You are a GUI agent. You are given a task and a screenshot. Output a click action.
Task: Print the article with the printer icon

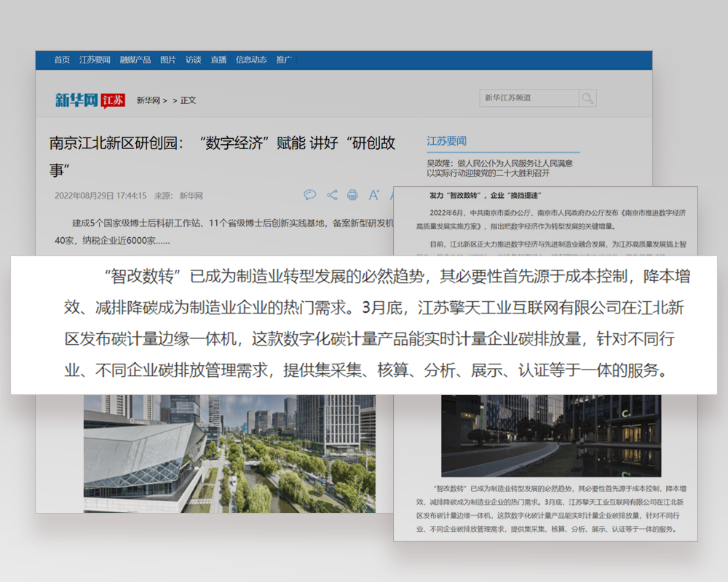pyautogui.click(x=353, y=195)
